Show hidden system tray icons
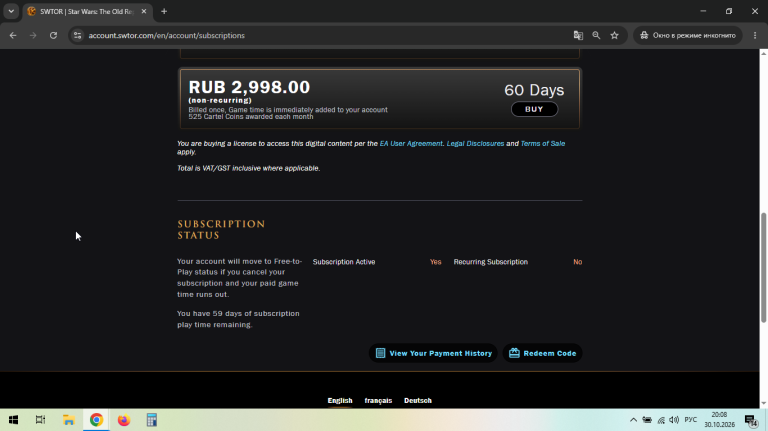The width and height of the screenshot is (768, 431). (633, 420)
